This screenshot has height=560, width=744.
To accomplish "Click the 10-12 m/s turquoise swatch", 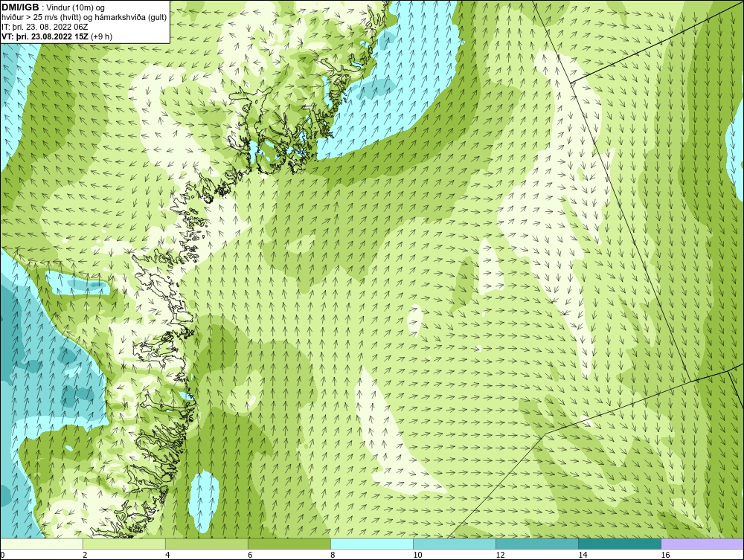I will pyautogui.click(x=455, y=544).
